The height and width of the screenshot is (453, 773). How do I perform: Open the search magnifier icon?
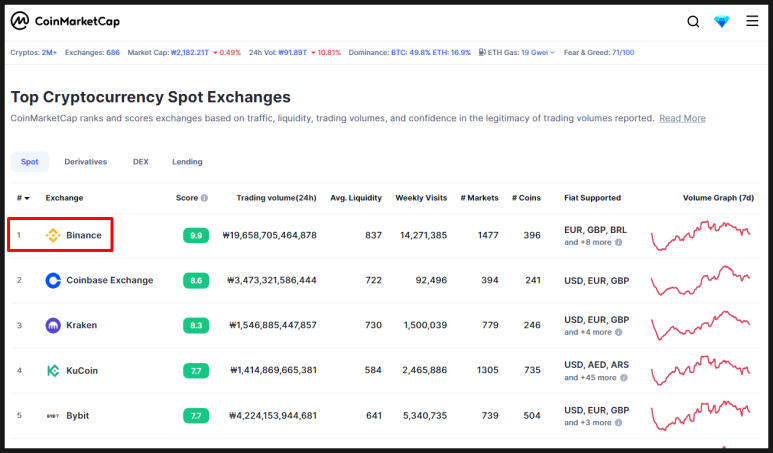tap(693, 22)
